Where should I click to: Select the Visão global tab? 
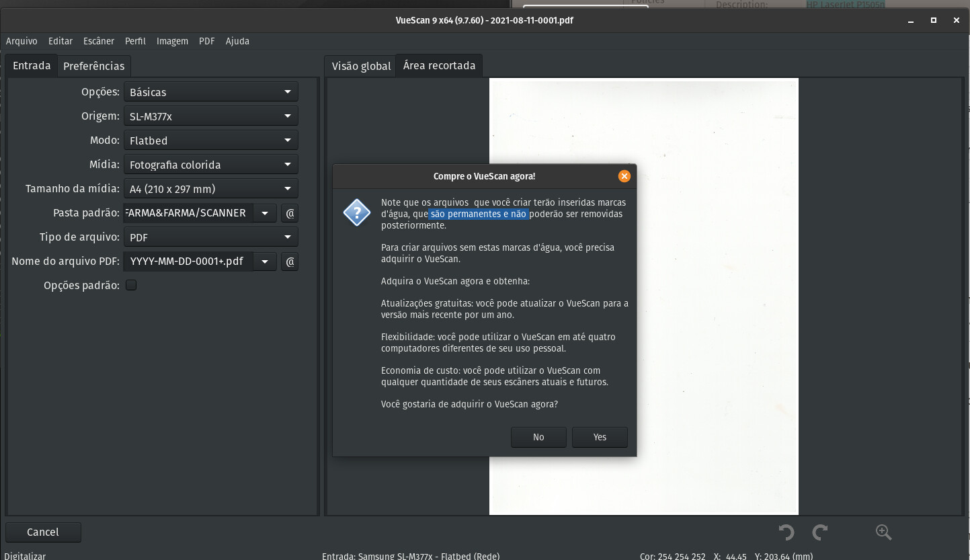(361, 66)
